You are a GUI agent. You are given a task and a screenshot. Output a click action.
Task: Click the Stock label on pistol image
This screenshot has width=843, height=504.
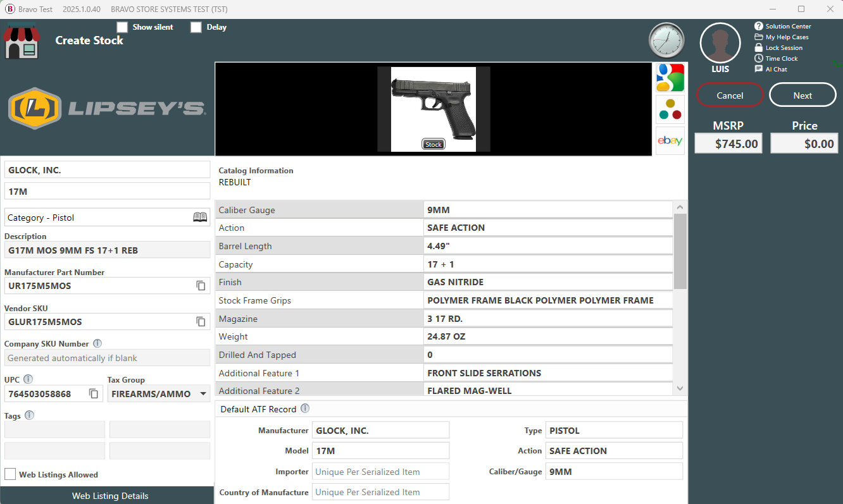click(x=434, y=144)
